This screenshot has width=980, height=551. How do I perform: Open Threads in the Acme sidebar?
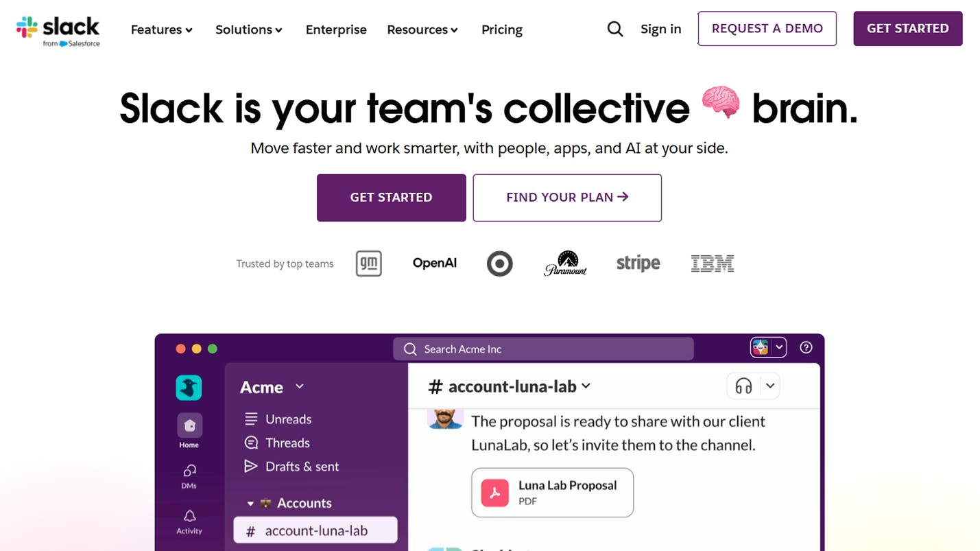(x=277, y=443)
